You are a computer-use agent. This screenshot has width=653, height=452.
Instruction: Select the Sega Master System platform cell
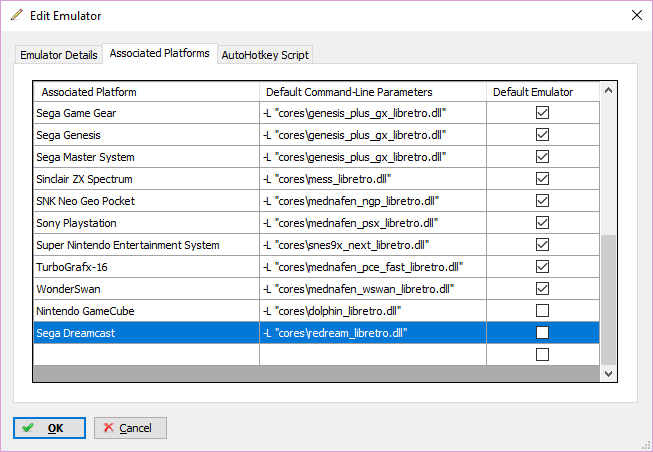[x=146, y=157]
